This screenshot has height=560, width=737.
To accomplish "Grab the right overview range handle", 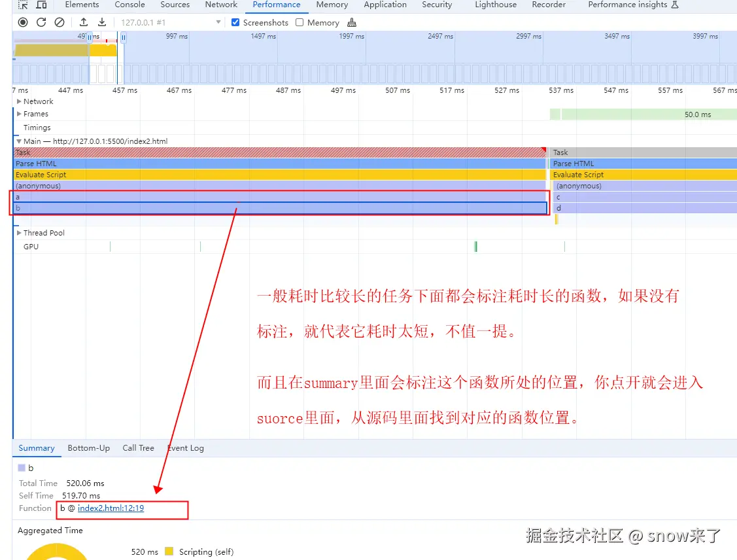I will (123, 37).
